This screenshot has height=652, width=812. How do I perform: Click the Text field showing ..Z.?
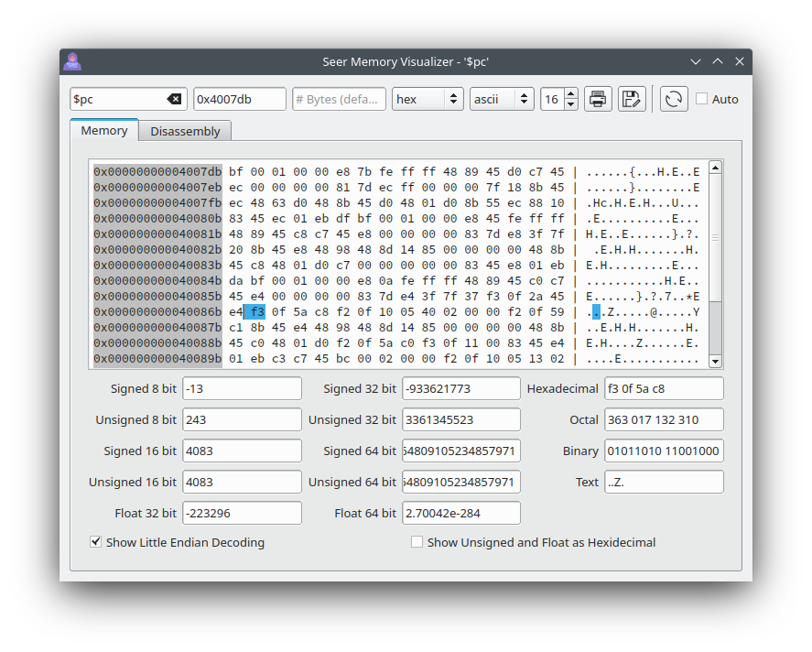coord(664,482)
